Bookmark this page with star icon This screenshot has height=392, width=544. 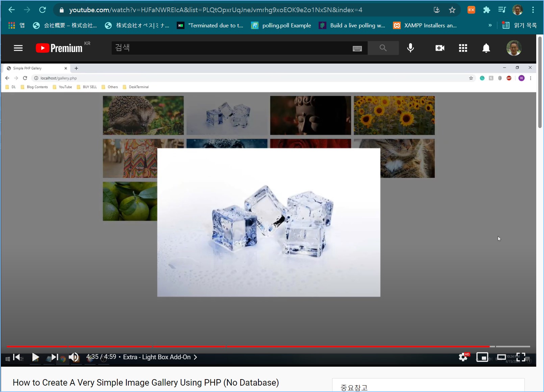(452, 10)
